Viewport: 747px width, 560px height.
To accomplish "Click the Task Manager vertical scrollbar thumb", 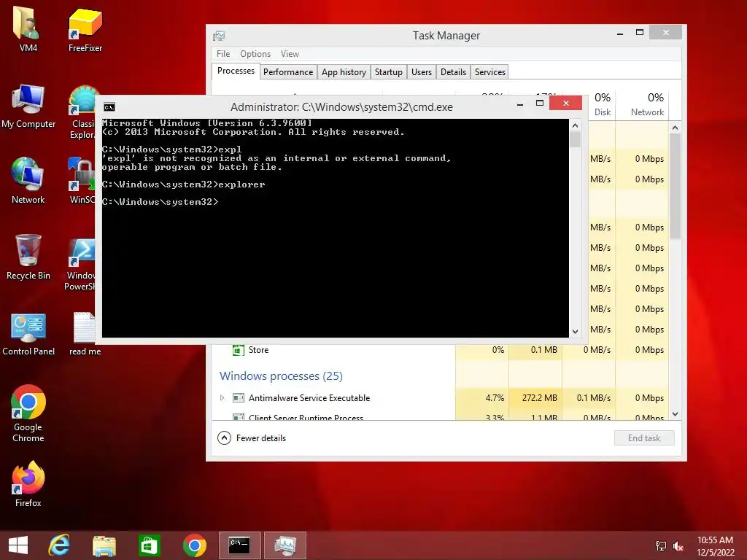I will pyautogui.click(x=675, y=186).
